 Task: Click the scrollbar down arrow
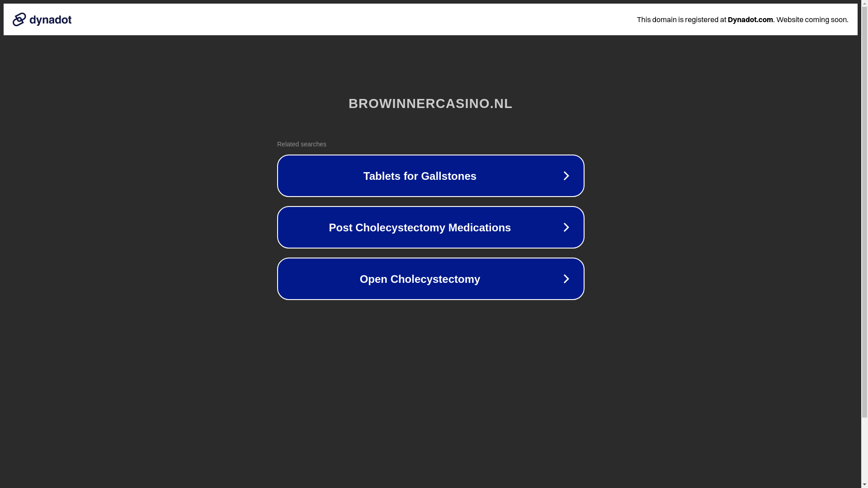tap(864, 484)
